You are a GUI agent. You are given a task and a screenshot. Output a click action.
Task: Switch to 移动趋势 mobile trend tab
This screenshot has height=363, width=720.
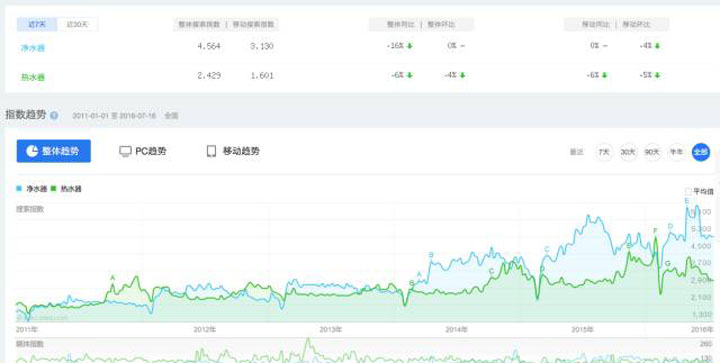click(233, 151)
